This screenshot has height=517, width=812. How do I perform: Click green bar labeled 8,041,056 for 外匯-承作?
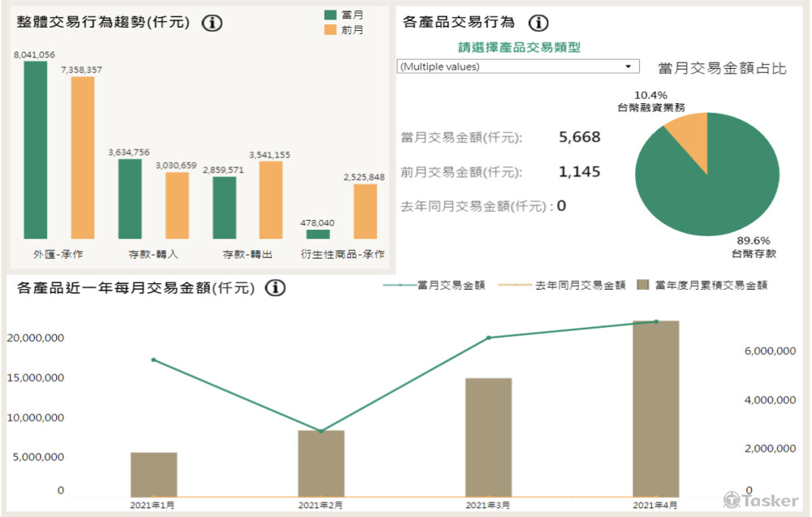coord(35,150)
